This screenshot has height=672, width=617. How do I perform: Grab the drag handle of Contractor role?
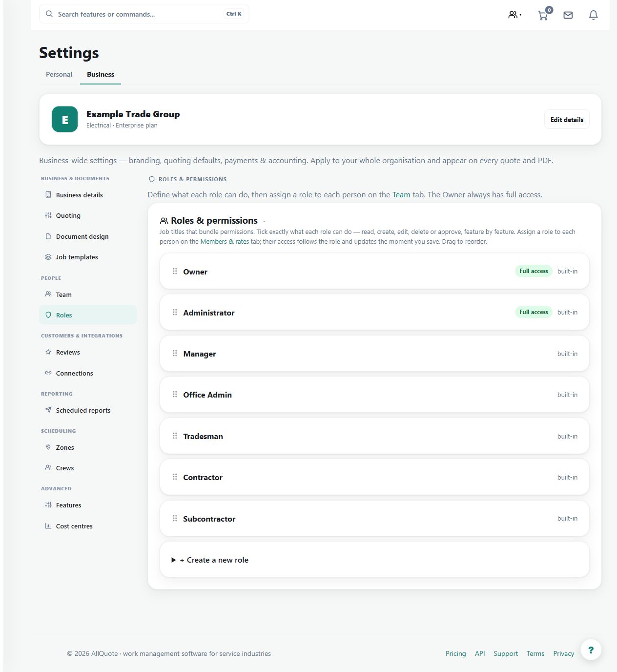[175, 477]
